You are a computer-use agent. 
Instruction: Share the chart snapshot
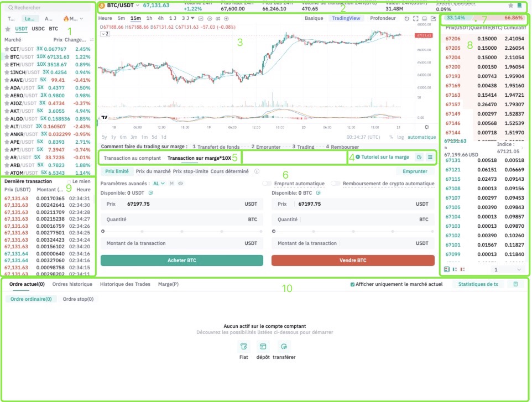[x=433, y=19]
